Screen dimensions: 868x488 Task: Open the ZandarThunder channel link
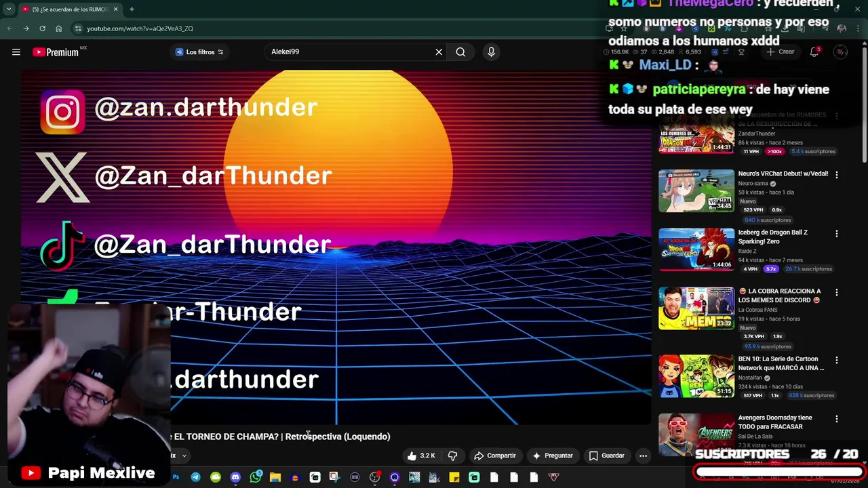(756, 134)
